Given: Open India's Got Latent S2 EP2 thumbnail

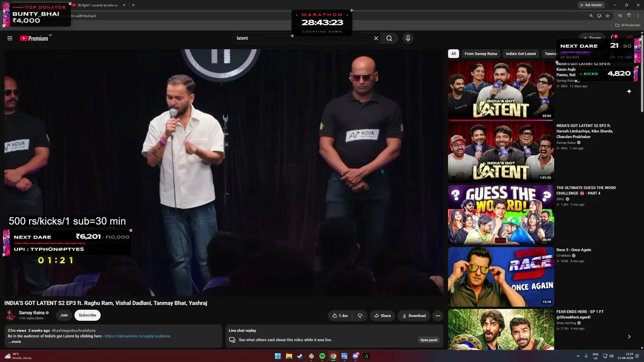Looking at the screenshot, I should [501, 152].
